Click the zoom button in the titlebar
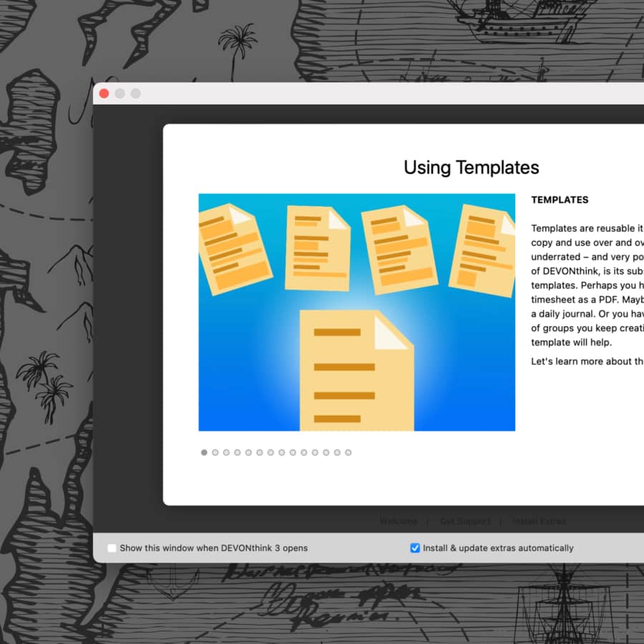The image size is (644, 644). click(x=135, y=94)
